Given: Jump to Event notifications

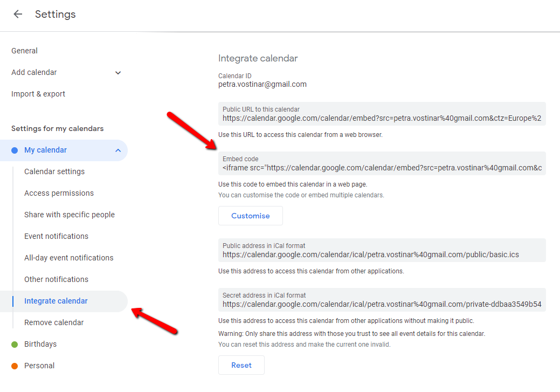Looking at the screenshot, I should click(56, 236).
